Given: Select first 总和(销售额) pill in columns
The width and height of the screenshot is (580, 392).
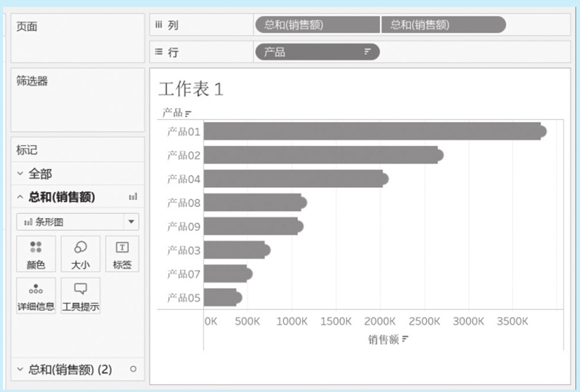Looking at the screenshot, I should (x=317, y=25).
